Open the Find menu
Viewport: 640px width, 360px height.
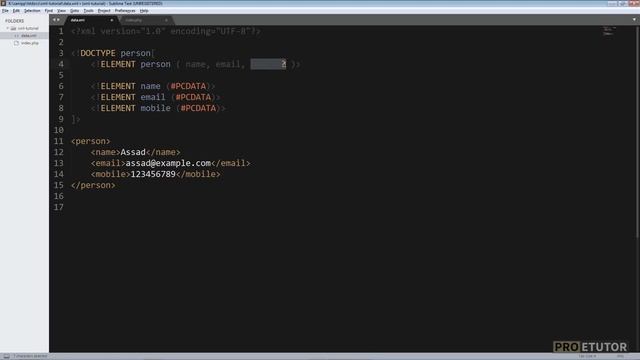point(49,11)
